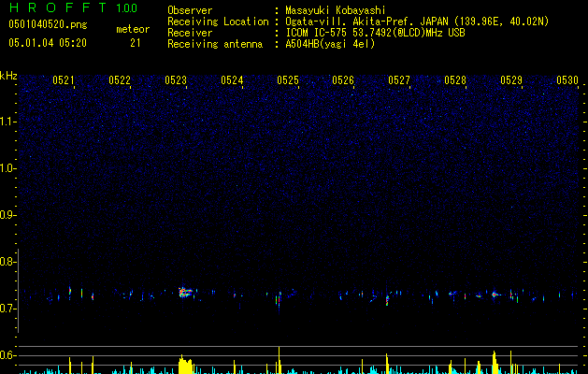Click the date stamp 05.01.04 05:20
The height and width of the screenshot is (374, 588).
[48, 43]
